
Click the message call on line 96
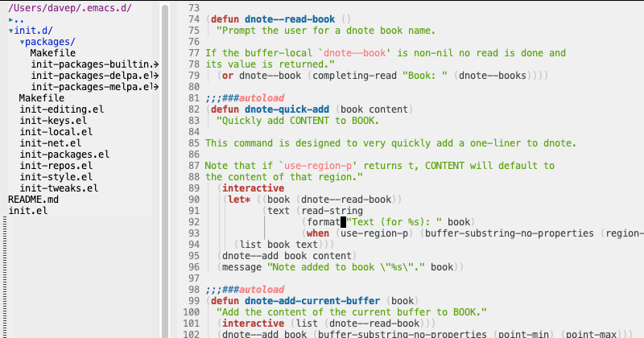pyautogui.click(x=242, y=267)
